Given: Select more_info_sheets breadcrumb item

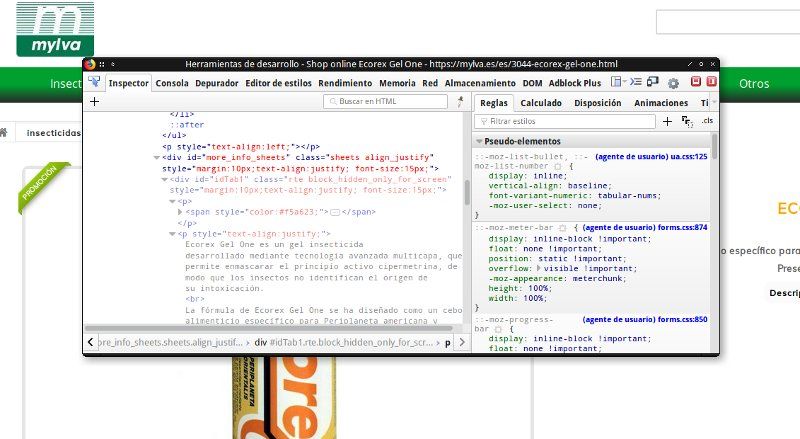Looking at the screenshot, I should point(170,343).
